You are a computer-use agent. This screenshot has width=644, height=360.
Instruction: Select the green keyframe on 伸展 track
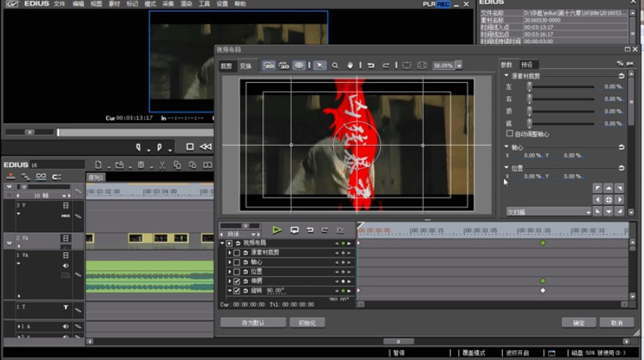542,280
